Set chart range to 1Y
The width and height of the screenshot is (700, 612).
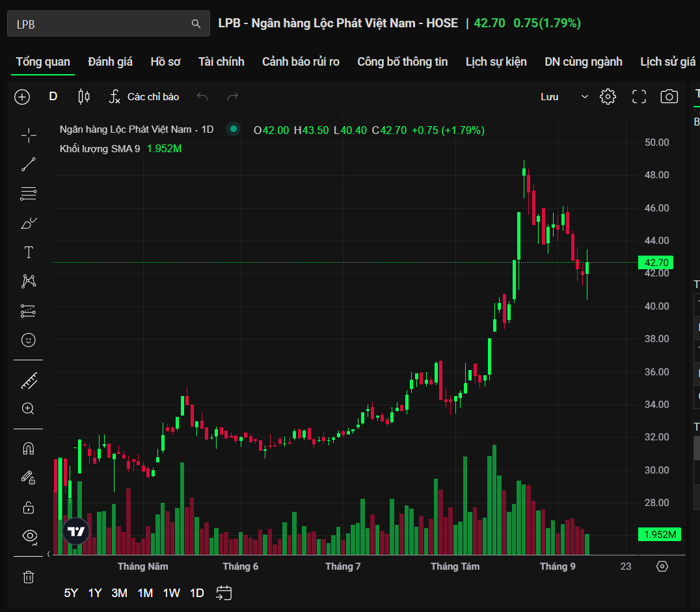(x=95, y=592)
